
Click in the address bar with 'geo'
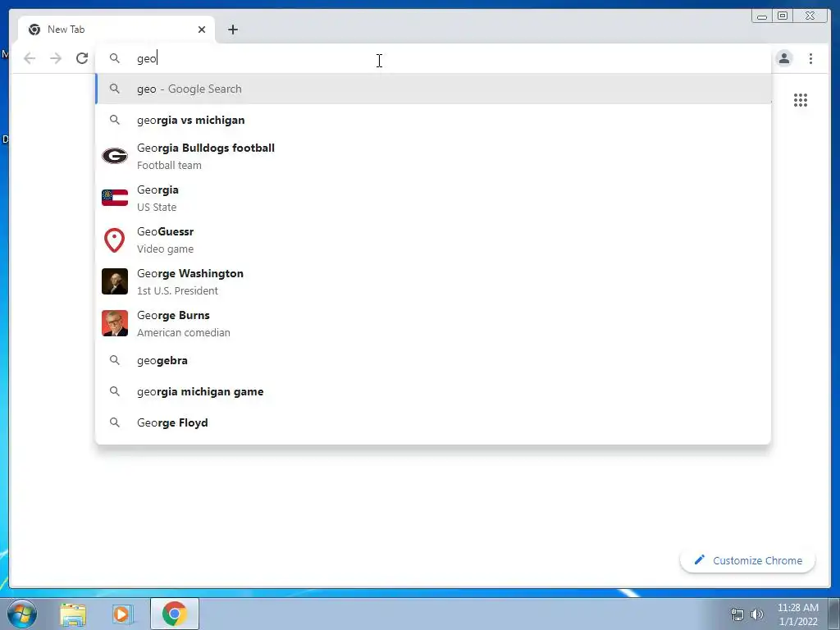[x=433, y=58]
